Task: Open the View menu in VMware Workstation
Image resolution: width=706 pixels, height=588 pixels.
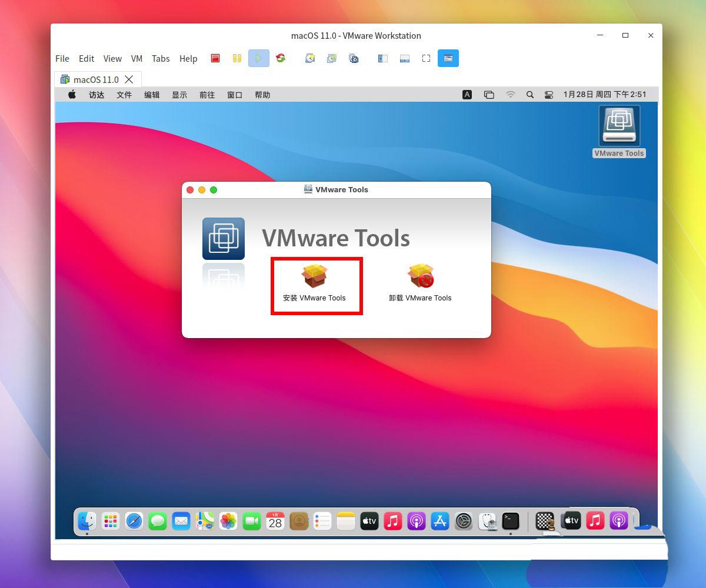Action: [x=112, y=59]
